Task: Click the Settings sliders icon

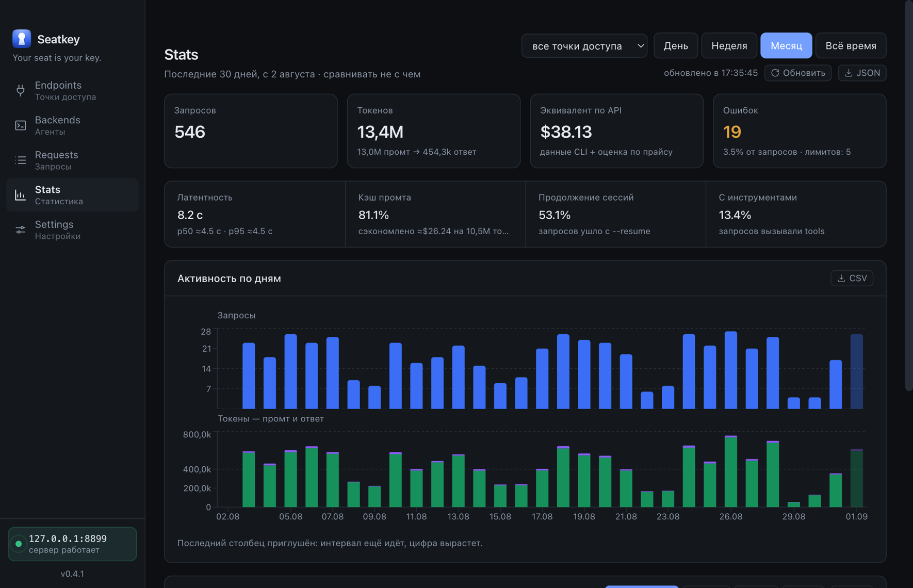Action: pyautogui.click(x=21, y=230)
